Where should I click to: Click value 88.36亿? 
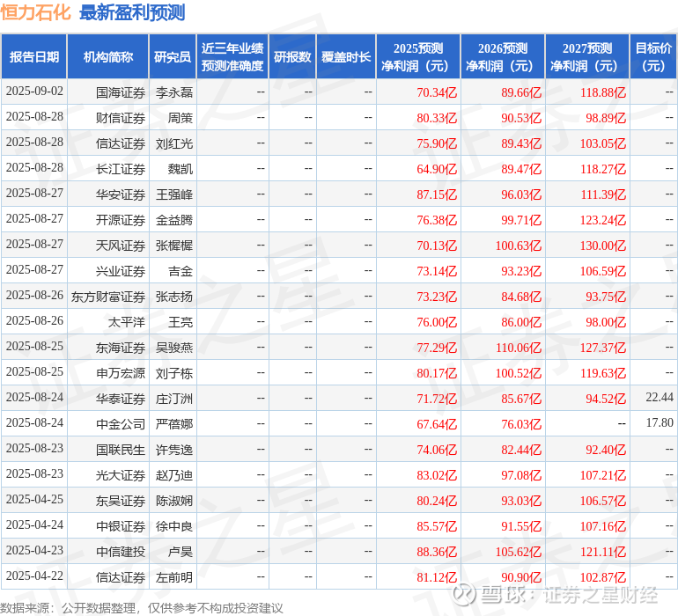point(437,552)
